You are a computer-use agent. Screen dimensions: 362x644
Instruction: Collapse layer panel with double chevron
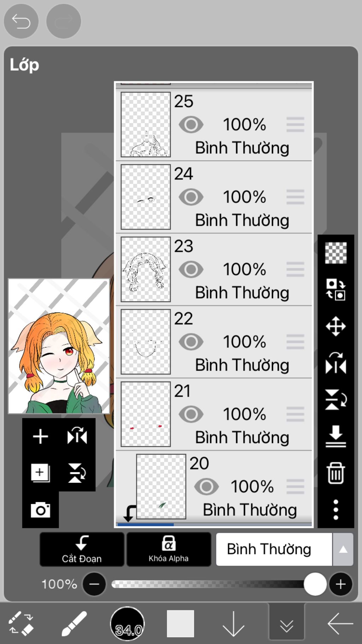(x=286, y=624)
